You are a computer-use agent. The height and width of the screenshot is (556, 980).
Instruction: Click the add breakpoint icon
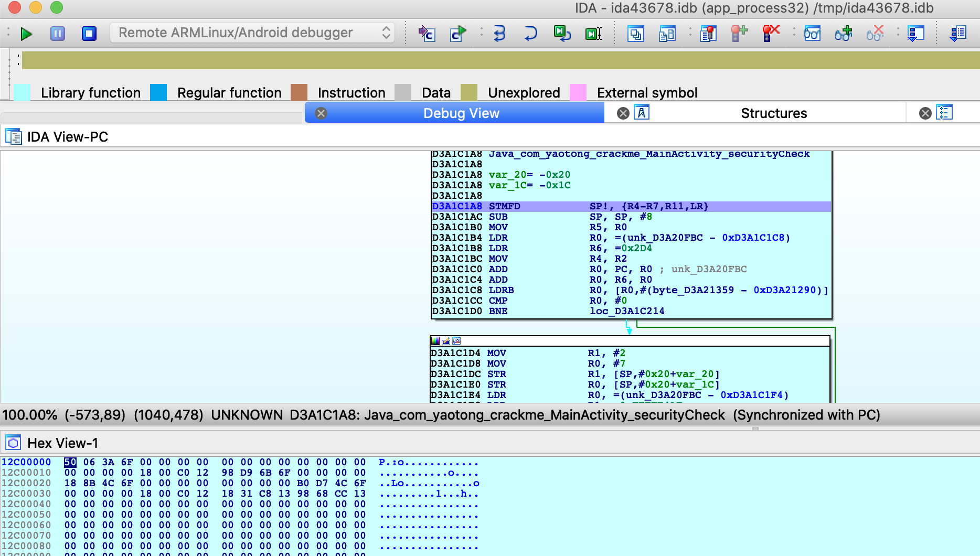(x=739, y=34)
